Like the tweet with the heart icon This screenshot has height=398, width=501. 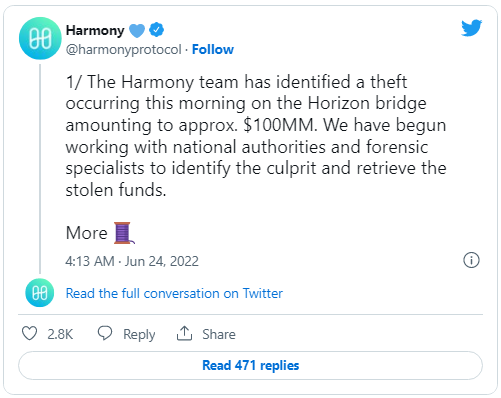point(29,333)
